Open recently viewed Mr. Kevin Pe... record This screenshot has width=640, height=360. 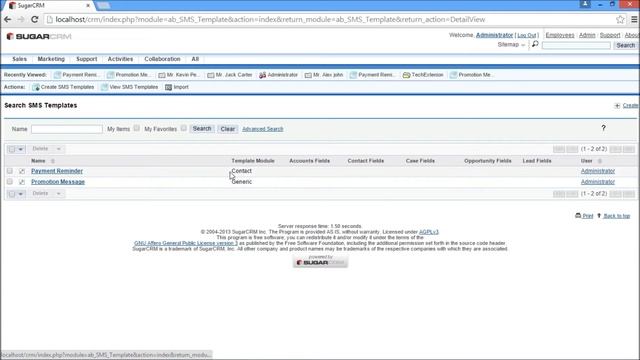pos(179,75)
